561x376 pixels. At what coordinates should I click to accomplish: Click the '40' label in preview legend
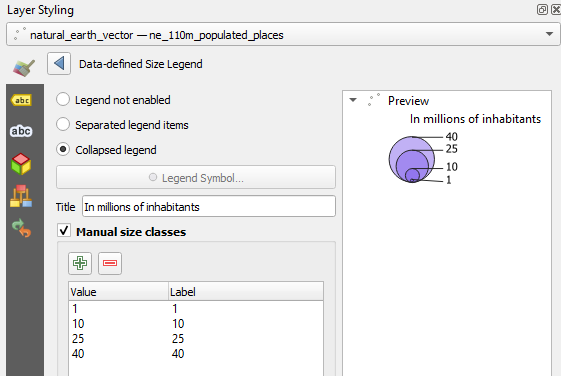tap(452, 137)
